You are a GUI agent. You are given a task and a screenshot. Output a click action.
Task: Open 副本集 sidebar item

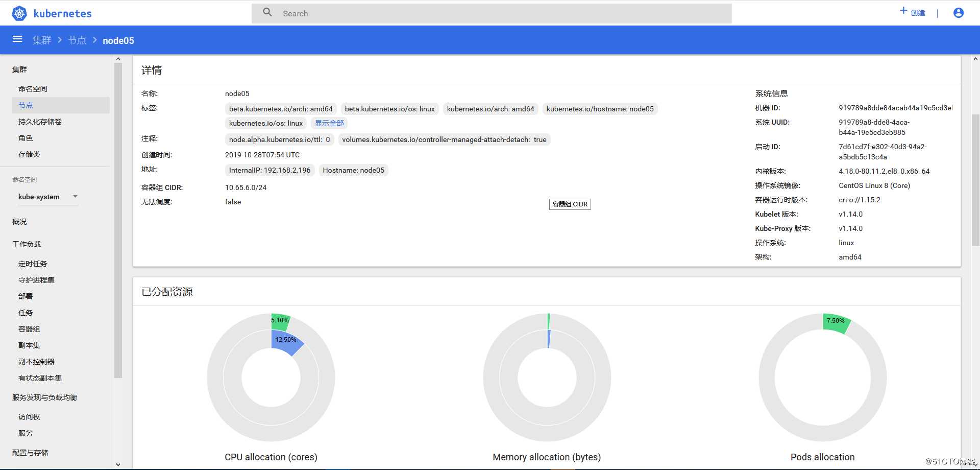[x=29, y=345]
